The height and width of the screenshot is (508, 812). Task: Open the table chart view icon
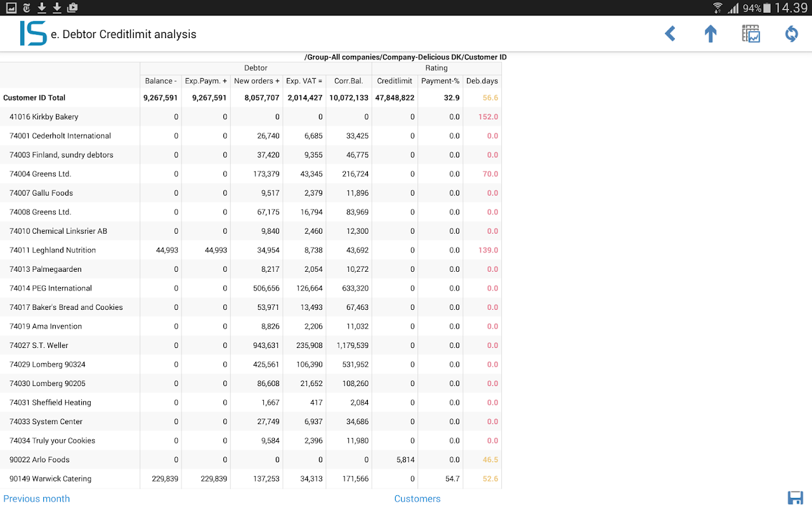(751, 34)
